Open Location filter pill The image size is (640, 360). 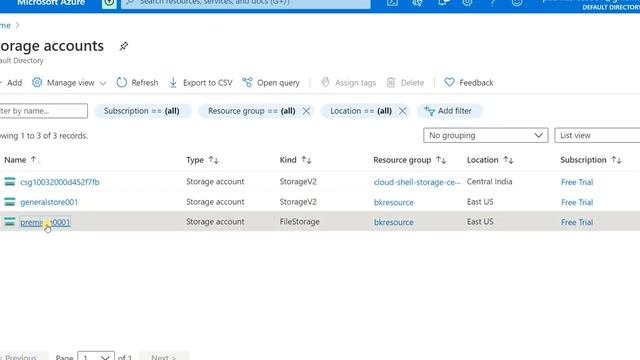[361, 111]
